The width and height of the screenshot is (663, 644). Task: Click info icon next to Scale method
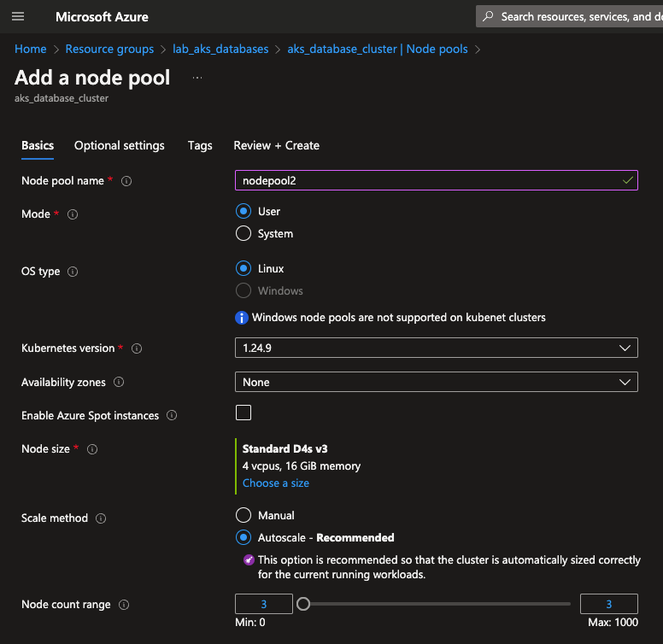coord(101,518)
